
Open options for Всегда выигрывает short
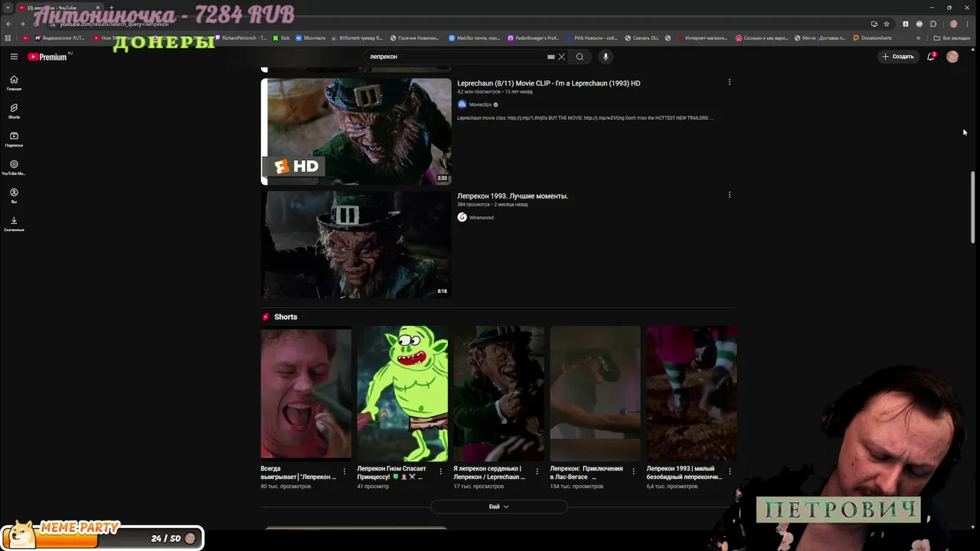pyautogui.click(x=344, y=471)
